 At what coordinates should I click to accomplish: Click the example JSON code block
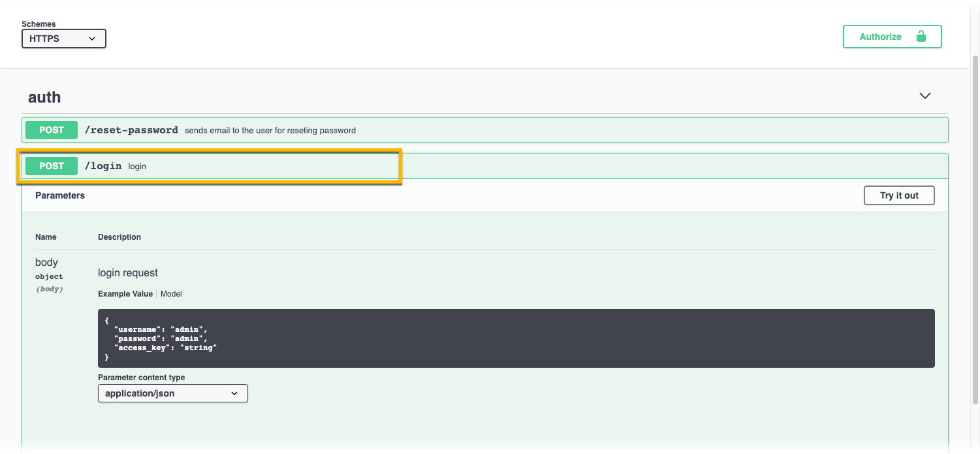point(516,338)
